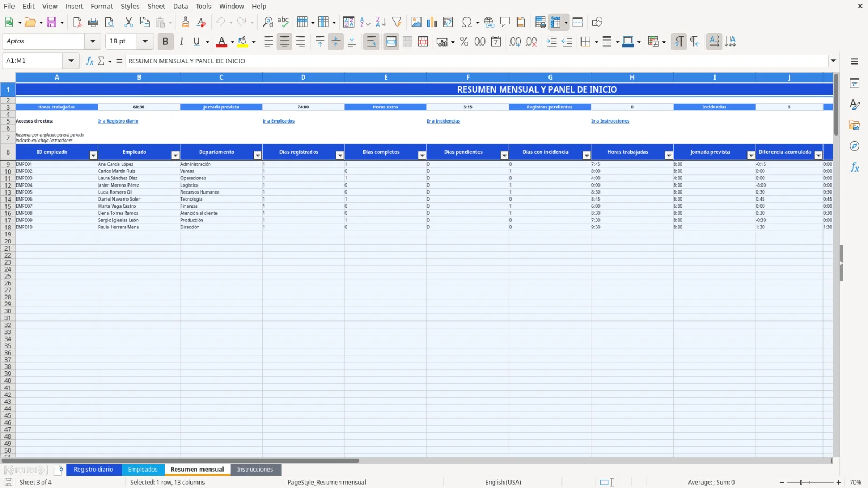Open the sidebar Gallery icon
The height and width of the screenshot is (488, 868).
coord(854,125)
